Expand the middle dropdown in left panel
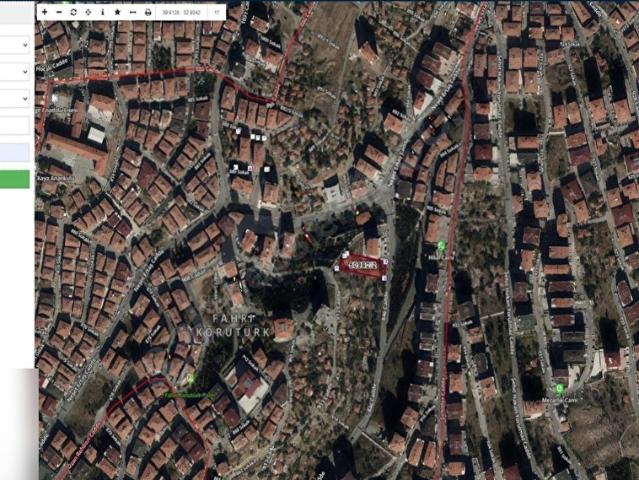Viewport: 639px width, 480px height. pos(15,72)
